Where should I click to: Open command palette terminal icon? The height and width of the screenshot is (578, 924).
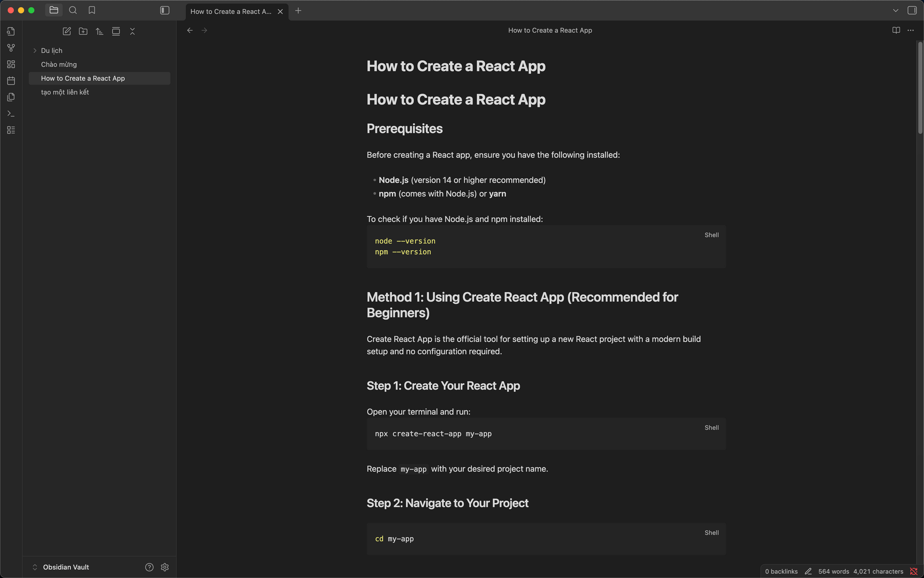coord(11,114)
